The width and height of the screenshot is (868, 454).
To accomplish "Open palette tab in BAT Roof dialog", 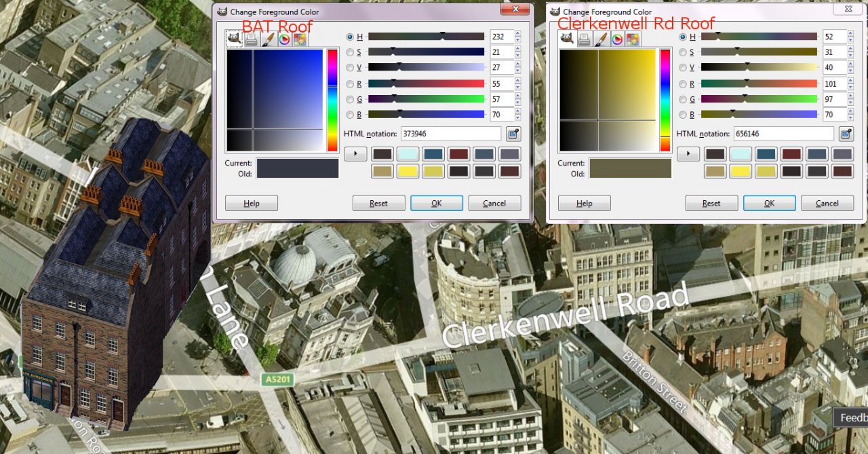I will click(x=300, y=40).
